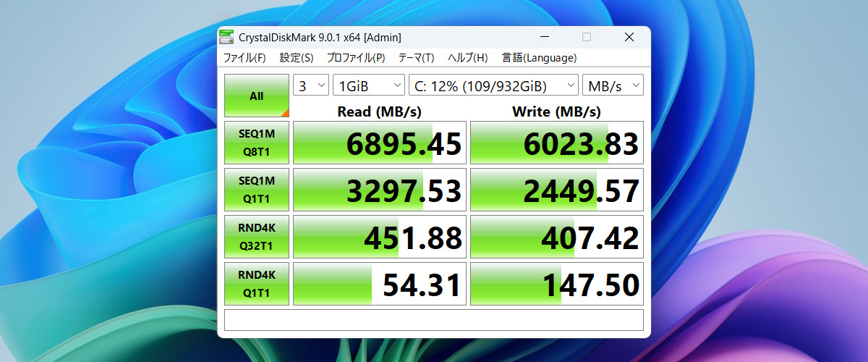This screenshot has width=868, height=362.
Task: Open the ファイル(F) menu
Action: (244, 58)
